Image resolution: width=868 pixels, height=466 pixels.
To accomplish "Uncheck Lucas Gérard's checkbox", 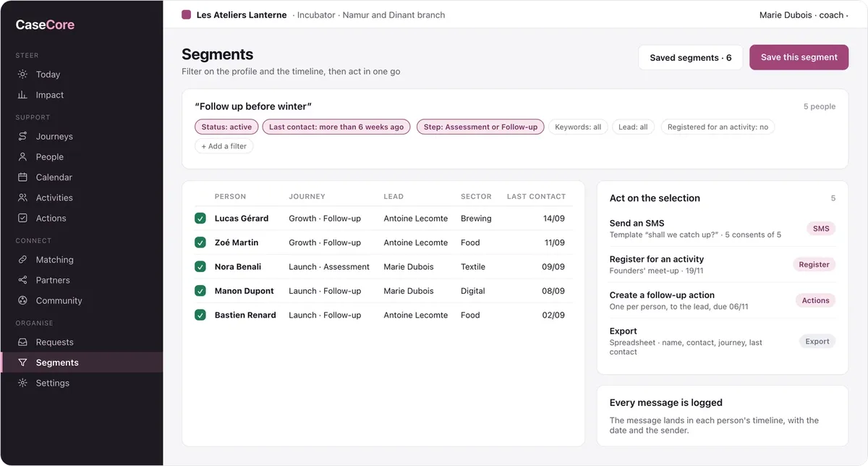I will (x=200, y=219).
